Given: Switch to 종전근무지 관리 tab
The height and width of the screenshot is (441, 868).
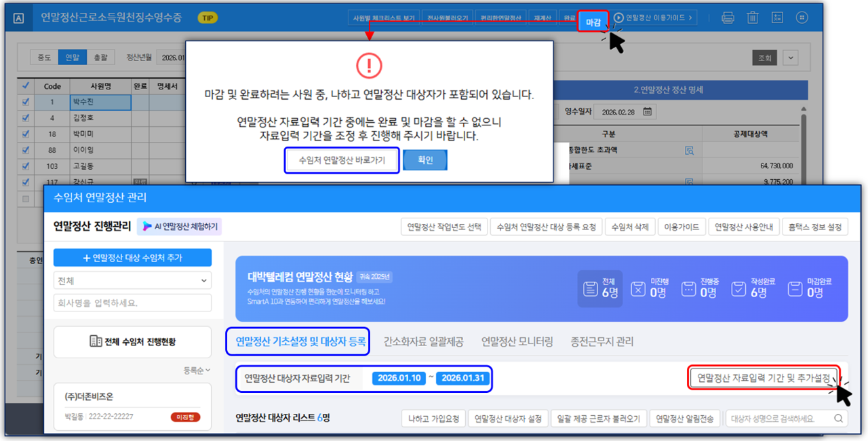Looking at the screenshot, I should coord(603,342).
